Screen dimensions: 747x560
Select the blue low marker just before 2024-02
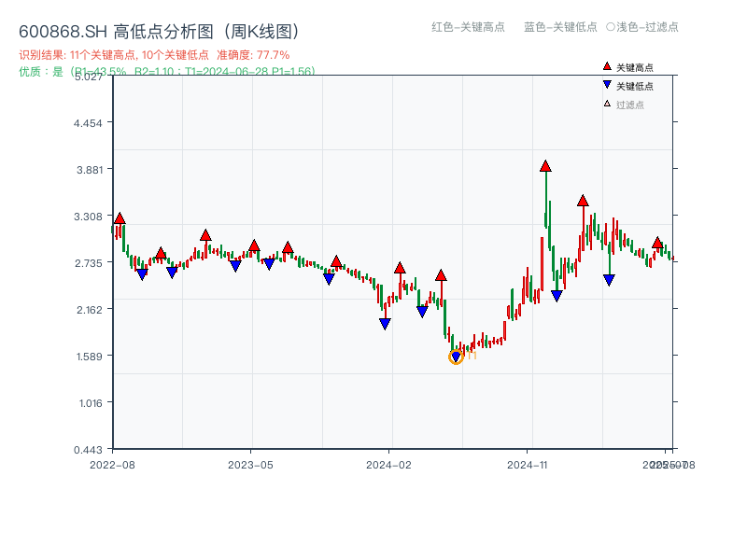385,324
